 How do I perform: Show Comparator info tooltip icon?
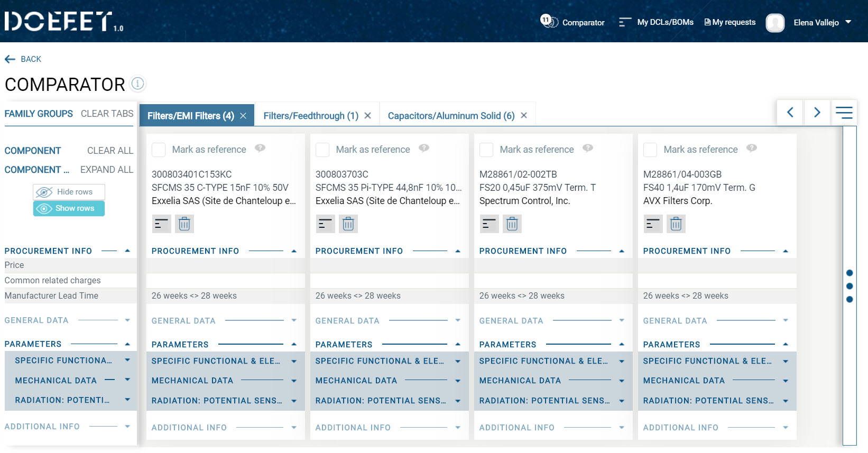(x=137, y=84)
